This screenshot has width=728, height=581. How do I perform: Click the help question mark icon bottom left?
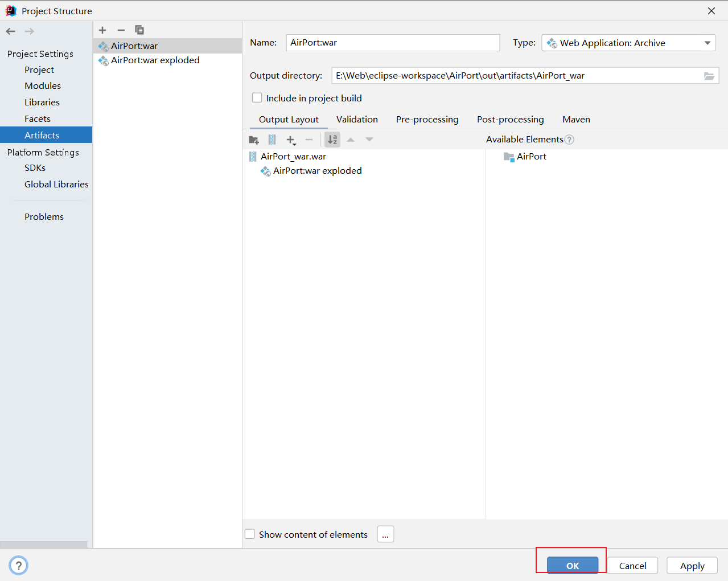click(x=18, y=565)
